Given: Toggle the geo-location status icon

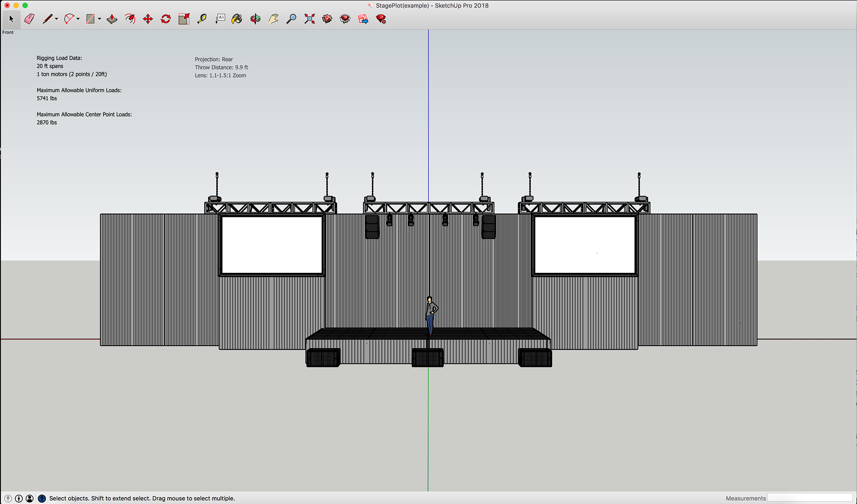Looking at the screenshot, I should (8, 498).
